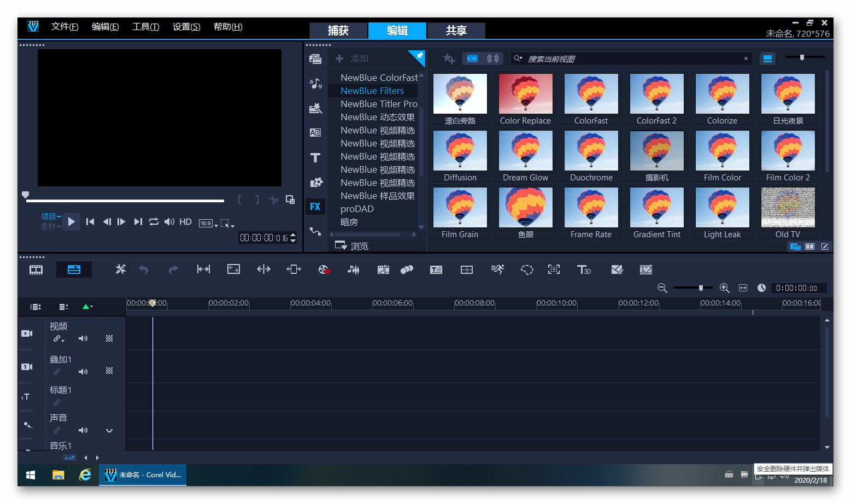Toggle show audio filters button
This screenshot has width=851, height=504.
click(493, 58)
